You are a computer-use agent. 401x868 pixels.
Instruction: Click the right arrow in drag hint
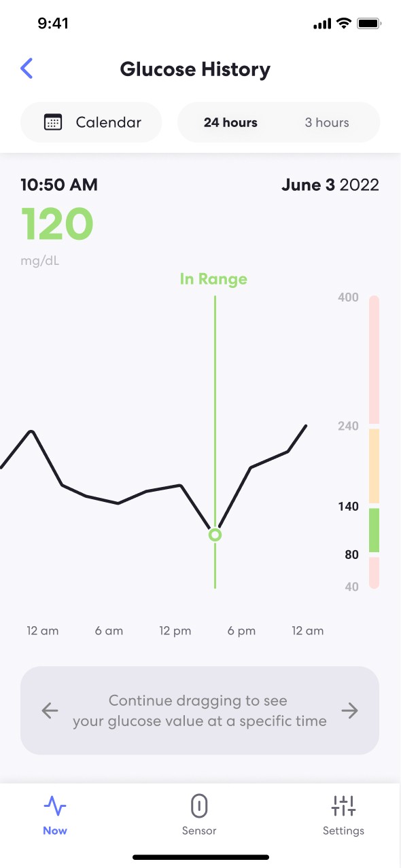click(349, 710)
